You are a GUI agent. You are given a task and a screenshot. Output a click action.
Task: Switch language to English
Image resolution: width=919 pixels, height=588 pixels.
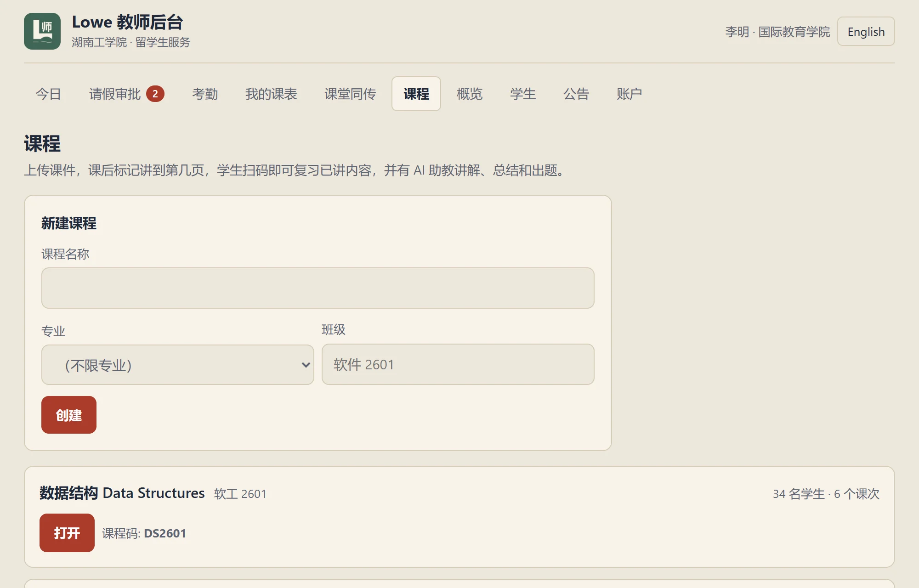(866, 32)
